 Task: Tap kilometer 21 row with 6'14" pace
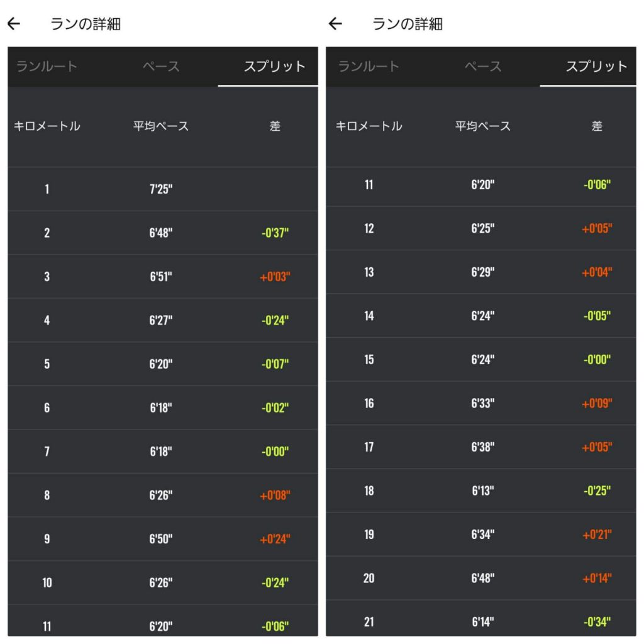click(481, 621)
